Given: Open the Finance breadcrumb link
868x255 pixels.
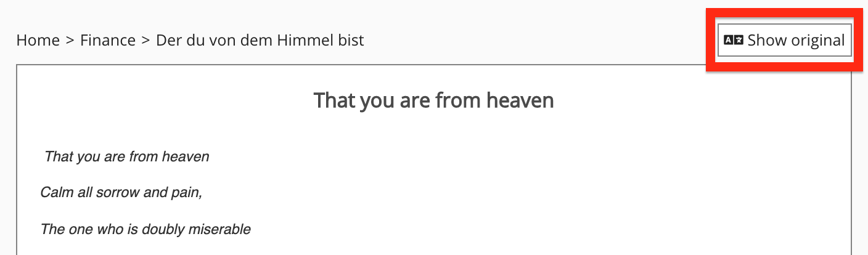Looking at the screenshot, I should tap(108, 41).
